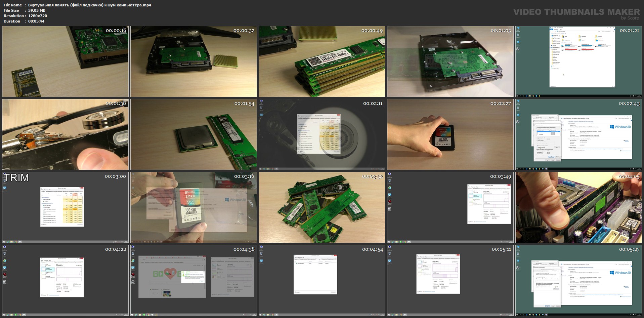Open the RAM stack frame at 00:00:49

click(322, 62)
